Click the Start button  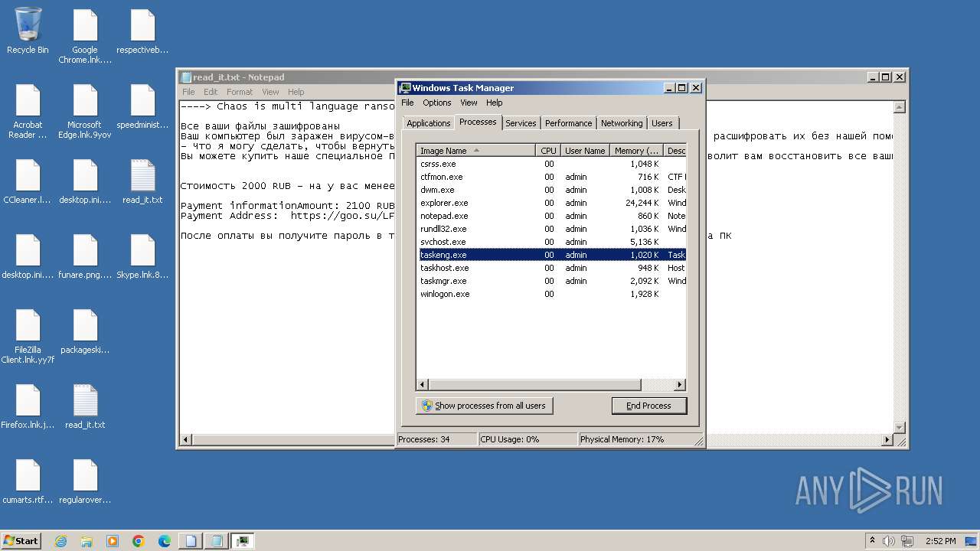[21, 540]
